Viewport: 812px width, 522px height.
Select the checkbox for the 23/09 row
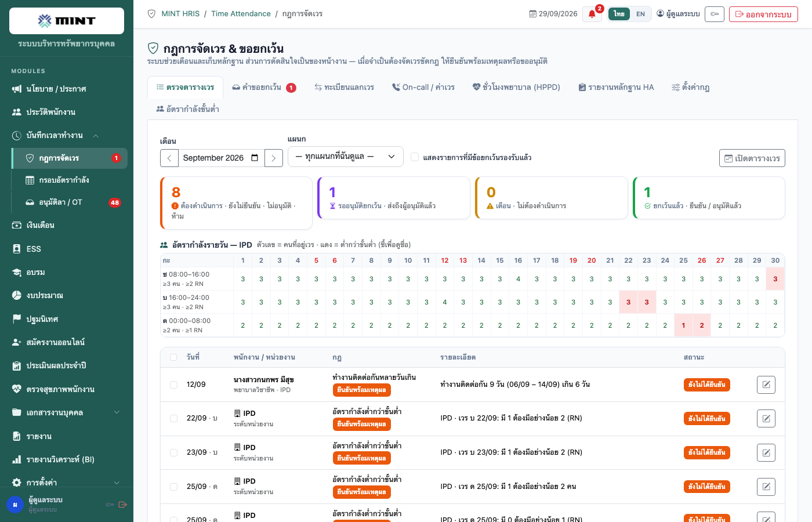[173, 452]
